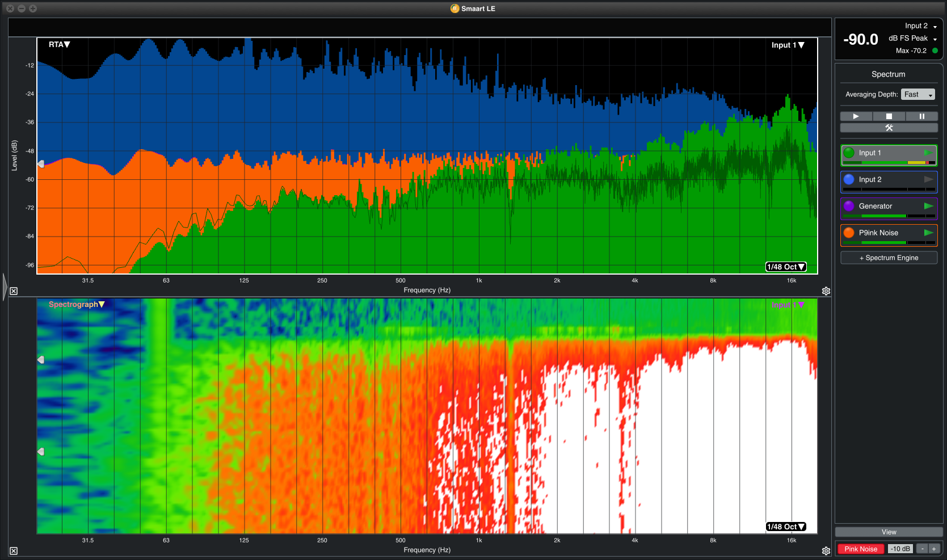The height and width of the screenshot is (560, 947).
Task: Open RTA graph settings gear icon
Action: point(826,291)
